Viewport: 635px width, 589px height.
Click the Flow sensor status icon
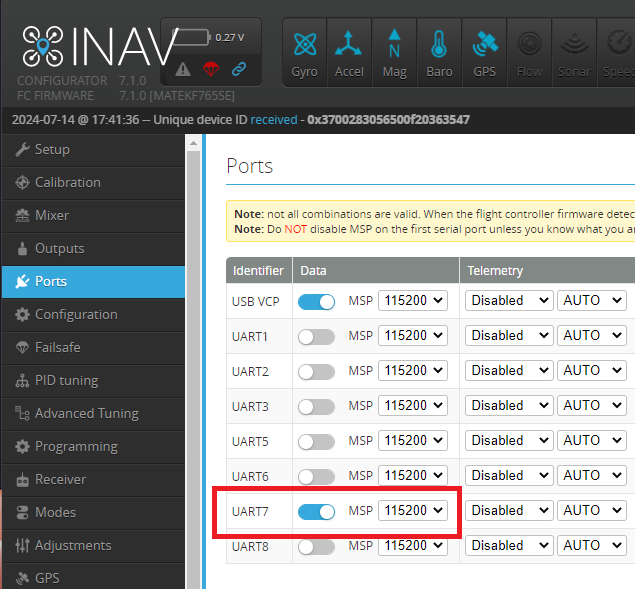[x=530, y=53]
